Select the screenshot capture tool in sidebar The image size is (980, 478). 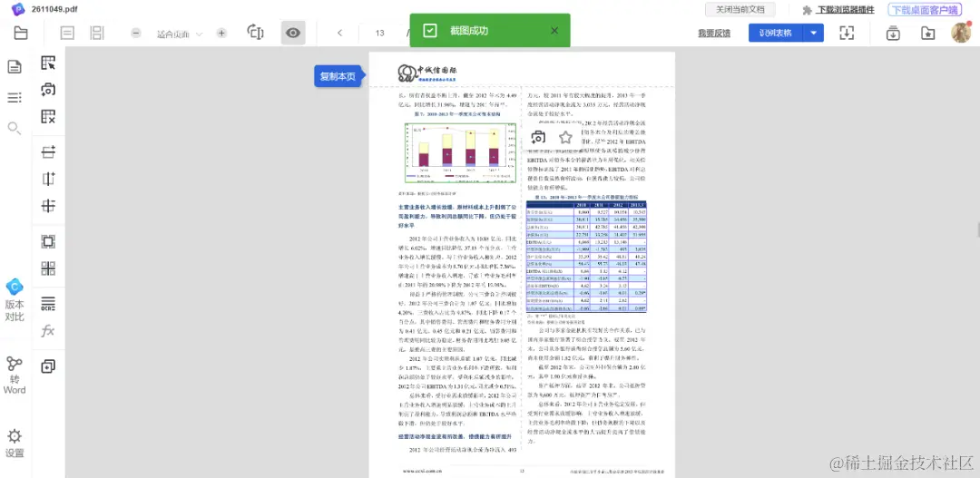pos(48,90)
